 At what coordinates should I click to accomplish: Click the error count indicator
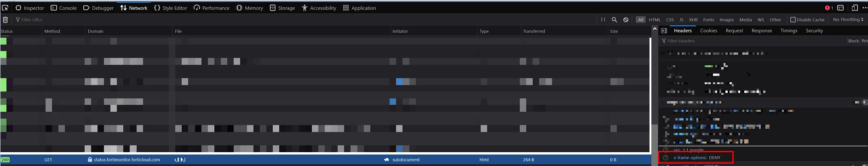click(829, 8)
